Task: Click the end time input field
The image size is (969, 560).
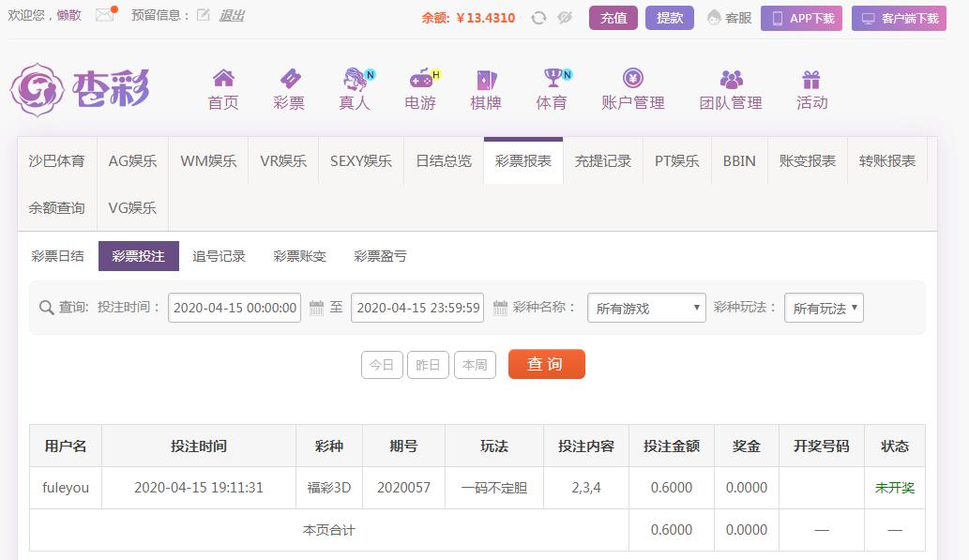Action: tap(417, 308)
